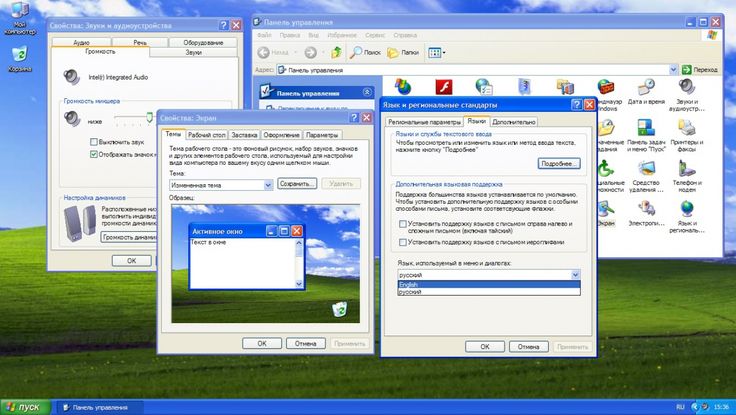Click OK in the display properties dialog
This screenshot has width=736, height=415.
[262, 343]
